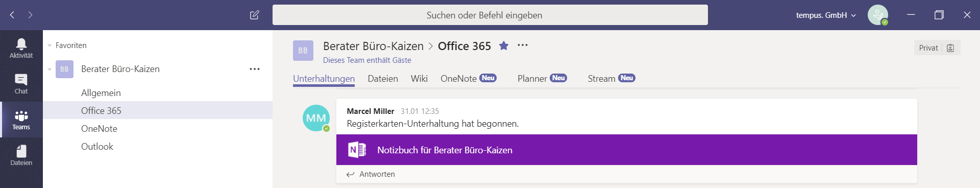
Task: Open tempus. GmbH organization dropdown
Action: coord(826,15)
